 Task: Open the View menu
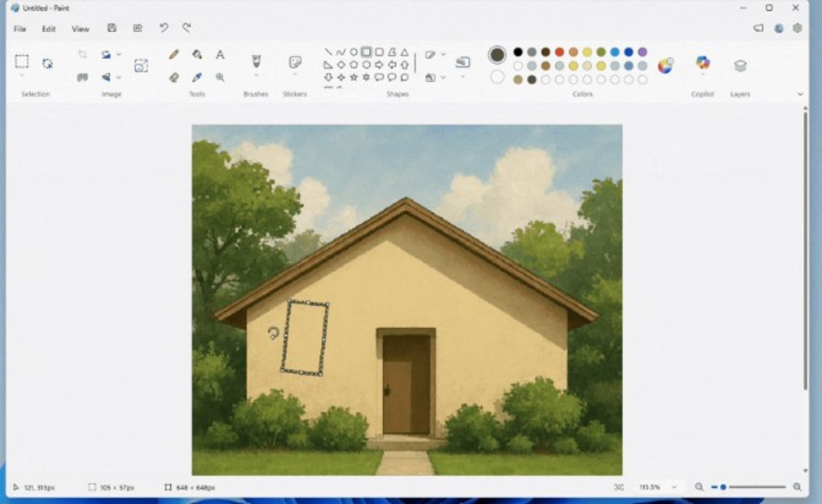80,29
